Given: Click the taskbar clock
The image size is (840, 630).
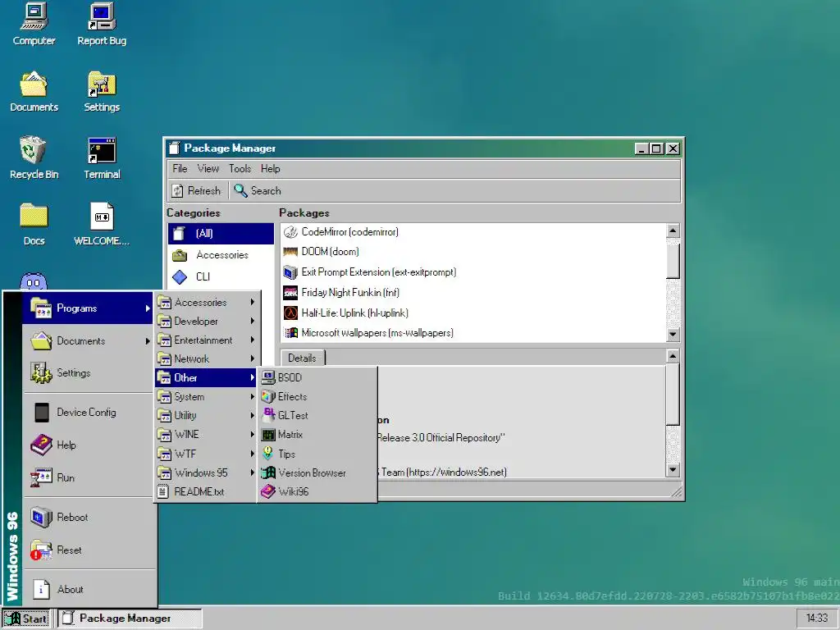Looking at the screenshot, I should (x=817, y=619).
